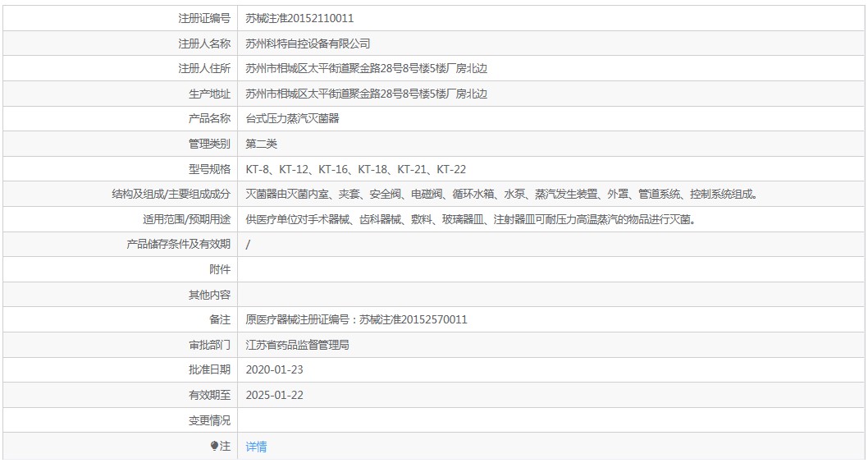This screenshot has width=868, height=463.
Task: Open the 详情 details link
Action: [x=256, y=447]
